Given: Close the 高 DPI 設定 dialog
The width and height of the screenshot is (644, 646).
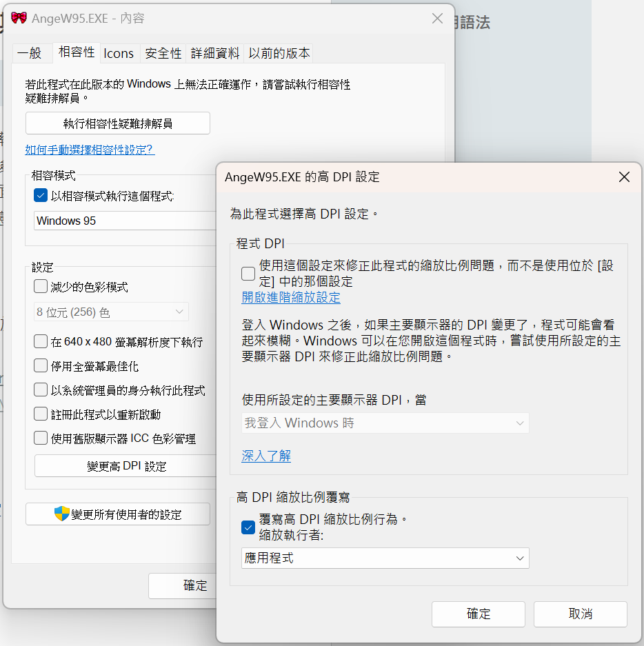Looking at the screenshot, I should click(624, 176).
